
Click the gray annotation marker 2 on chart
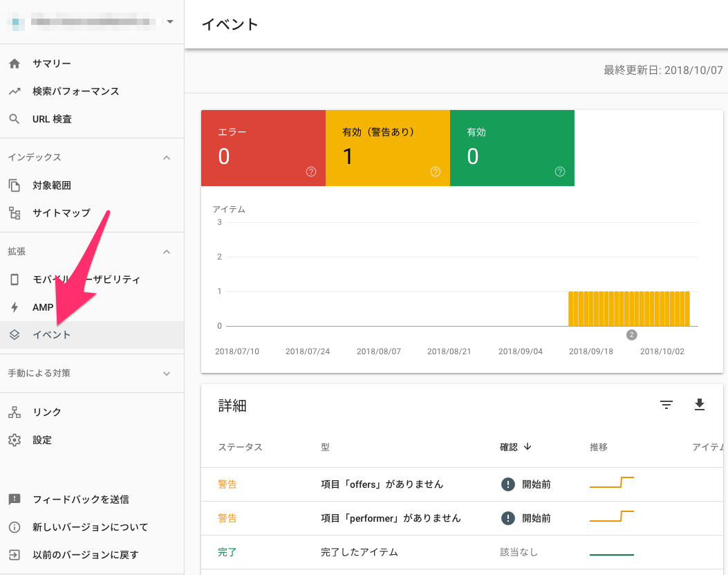631,335
